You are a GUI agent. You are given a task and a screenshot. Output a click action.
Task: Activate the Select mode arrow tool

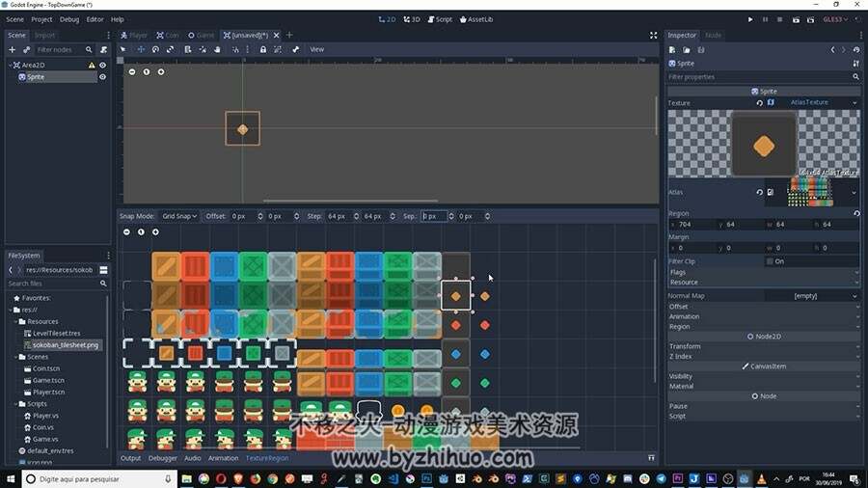click(123, 50)
